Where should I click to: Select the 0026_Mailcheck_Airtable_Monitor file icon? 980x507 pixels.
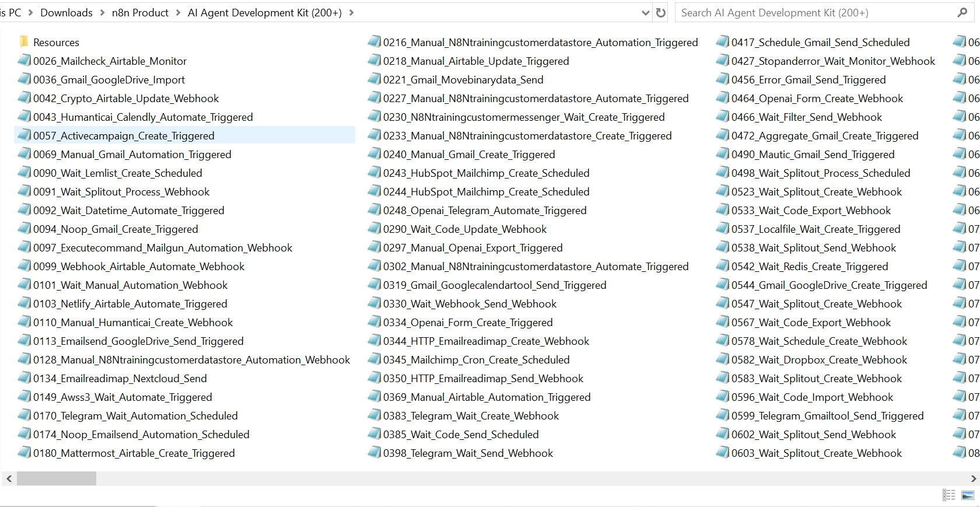point(24,61)
